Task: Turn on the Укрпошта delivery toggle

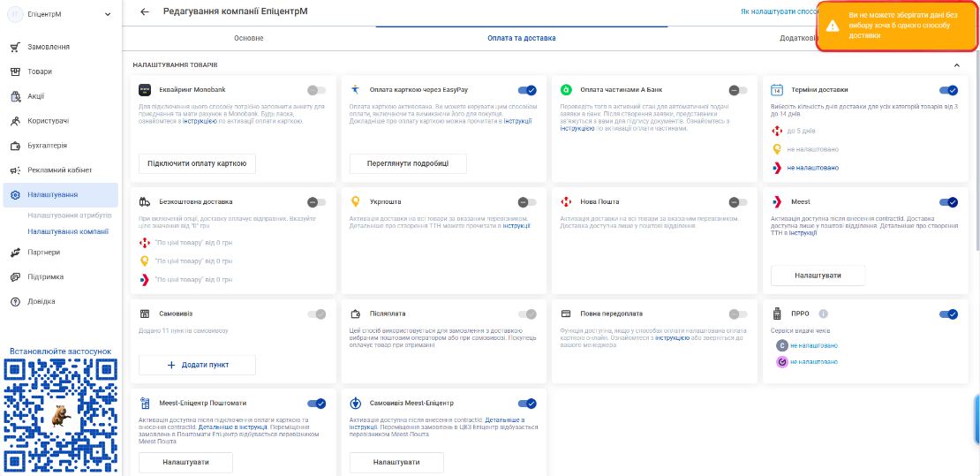Action: (x=527, y=202)
